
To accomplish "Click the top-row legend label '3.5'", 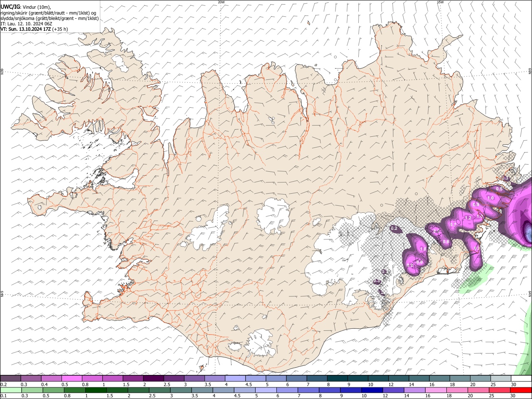I will tap(208, 384).
